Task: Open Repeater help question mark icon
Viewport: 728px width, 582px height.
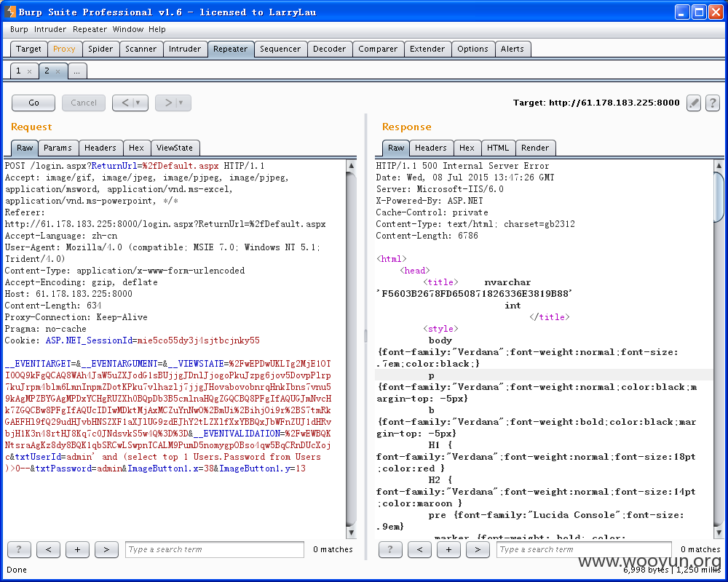Action: coord(712,103)
